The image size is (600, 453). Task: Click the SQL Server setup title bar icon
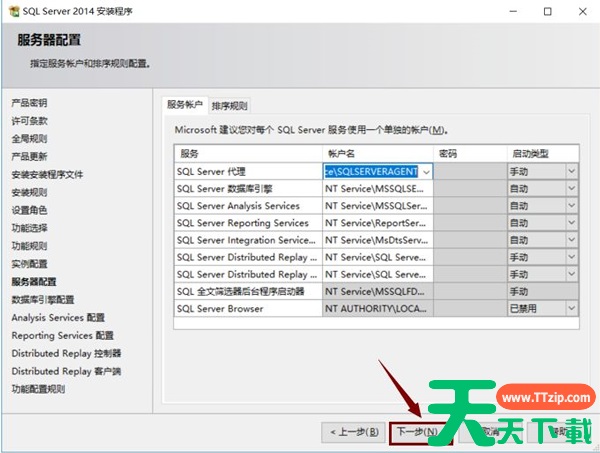[x=14, y=11]
